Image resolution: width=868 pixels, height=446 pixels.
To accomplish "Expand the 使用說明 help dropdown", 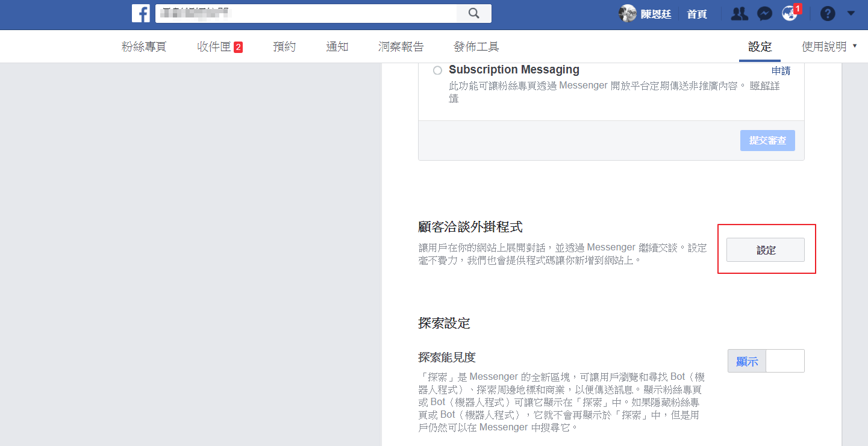I will [x=829, y=46].
